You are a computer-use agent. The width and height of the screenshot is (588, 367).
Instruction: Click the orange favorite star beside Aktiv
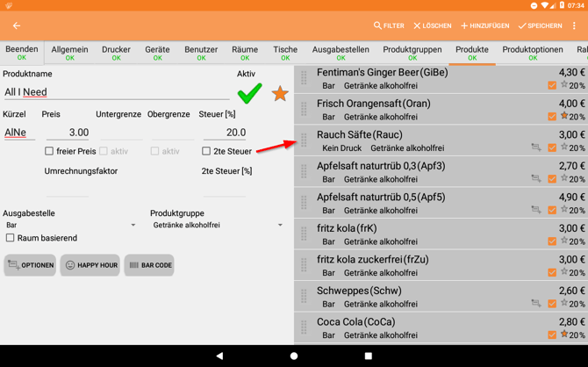coord(280,93)
